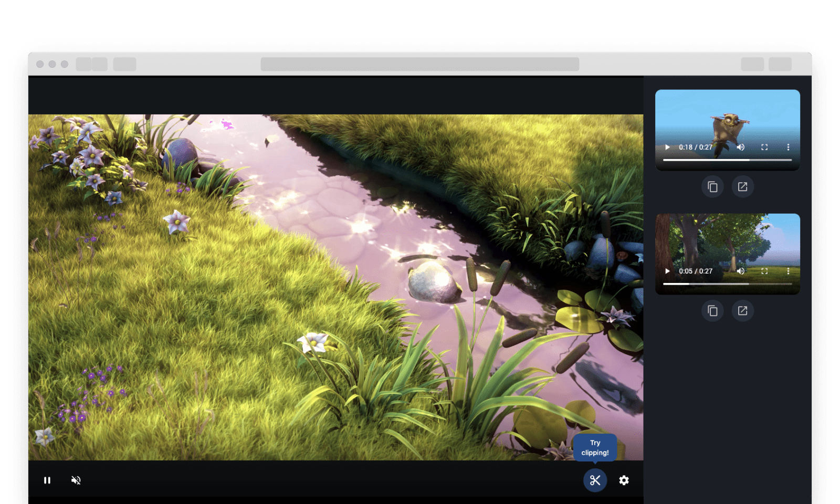
Task: Copy the first clip's link
Action: click(712, 187)
